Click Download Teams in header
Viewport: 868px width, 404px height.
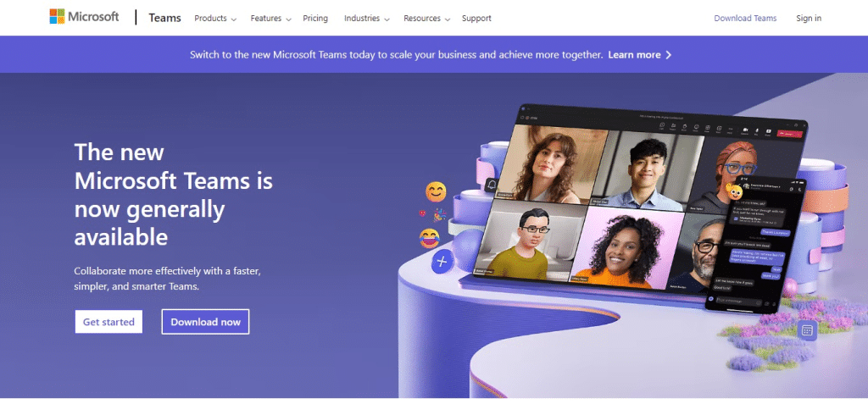click(x=745, y=19)
